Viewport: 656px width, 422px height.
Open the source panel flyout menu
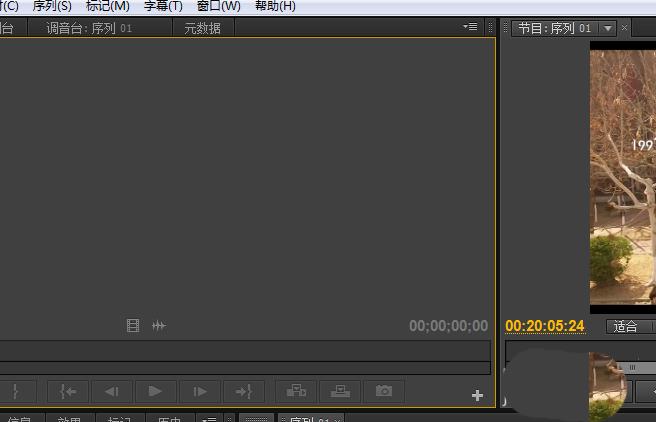click(470, 27)
